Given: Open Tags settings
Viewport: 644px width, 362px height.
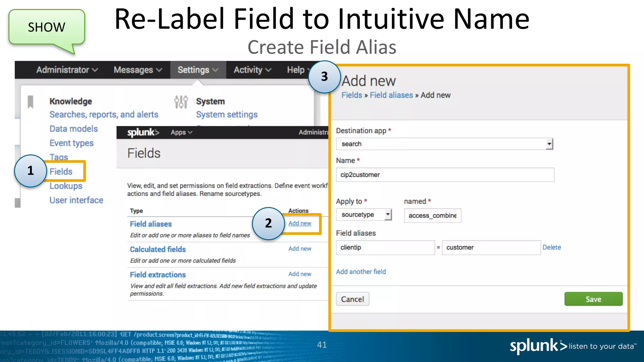Looking at the screenshot, I should tap(58, 157).
